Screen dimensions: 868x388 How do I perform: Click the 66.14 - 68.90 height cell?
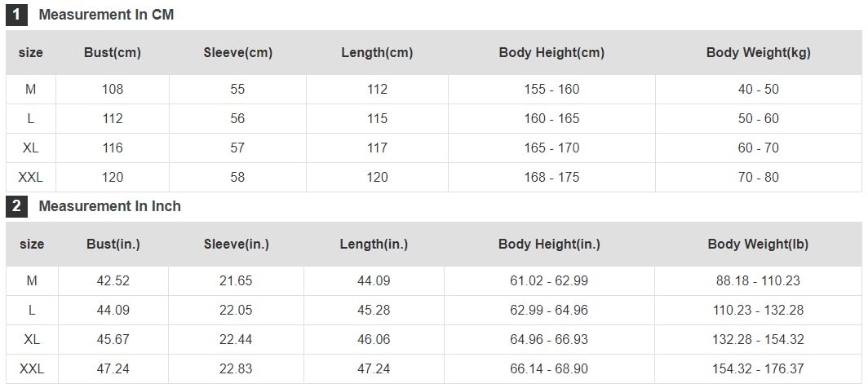[x=549, y=368]
